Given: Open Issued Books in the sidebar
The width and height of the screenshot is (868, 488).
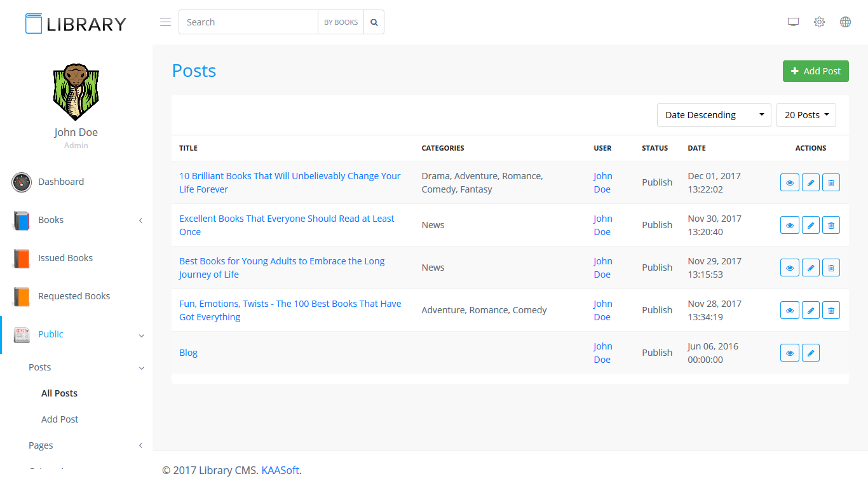Looking at the screenshot, I should (x=65, y=258).
